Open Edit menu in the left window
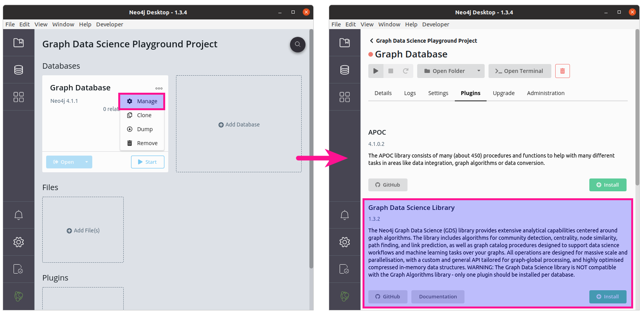This screenshot has width=644, height=317. pyautogui.click(x=24, y=24)
